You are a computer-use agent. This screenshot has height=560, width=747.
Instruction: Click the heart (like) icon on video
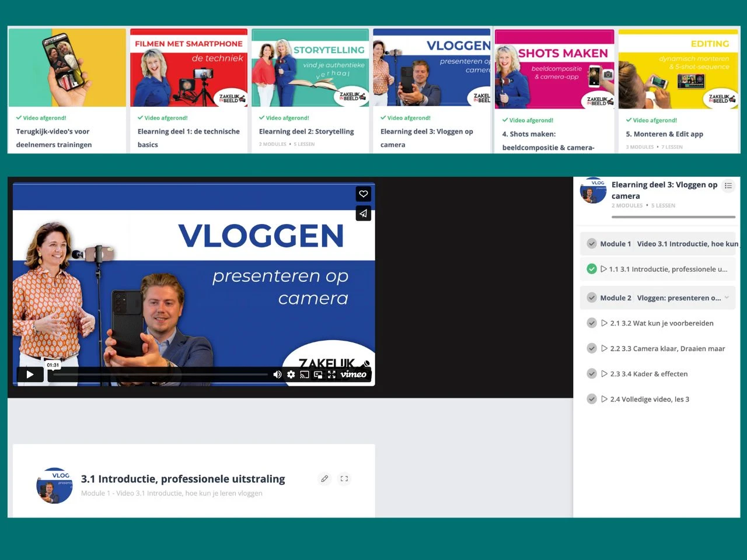pyautogui.click(x=364, y=194)
